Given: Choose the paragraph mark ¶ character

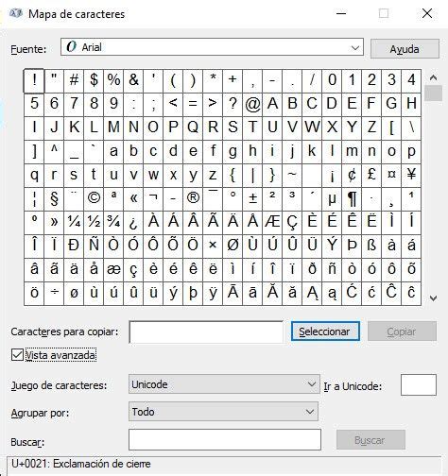Looking at the screenshot, I should [x=352, y=198].
